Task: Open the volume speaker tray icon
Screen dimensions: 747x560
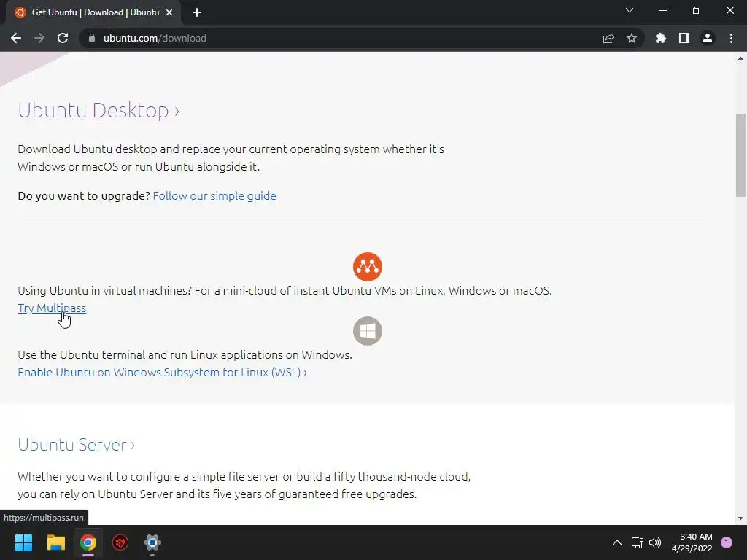Action: tap(656, 542)
